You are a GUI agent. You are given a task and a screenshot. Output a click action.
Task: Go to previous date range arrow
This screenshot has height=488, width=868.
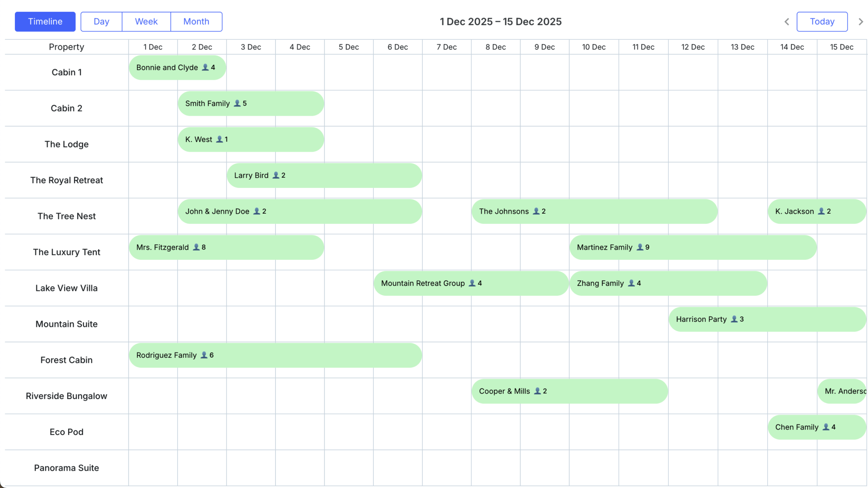coord(787,22)
